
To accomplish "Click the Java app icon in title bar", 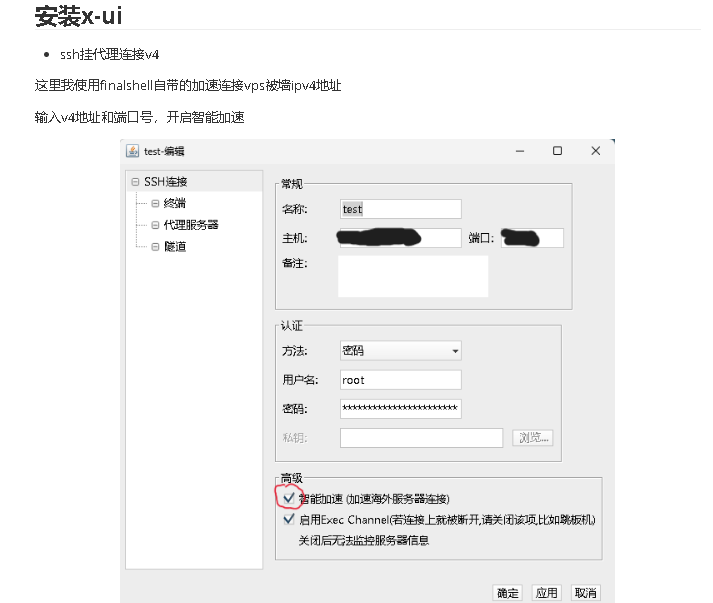I will coord(132,151).
